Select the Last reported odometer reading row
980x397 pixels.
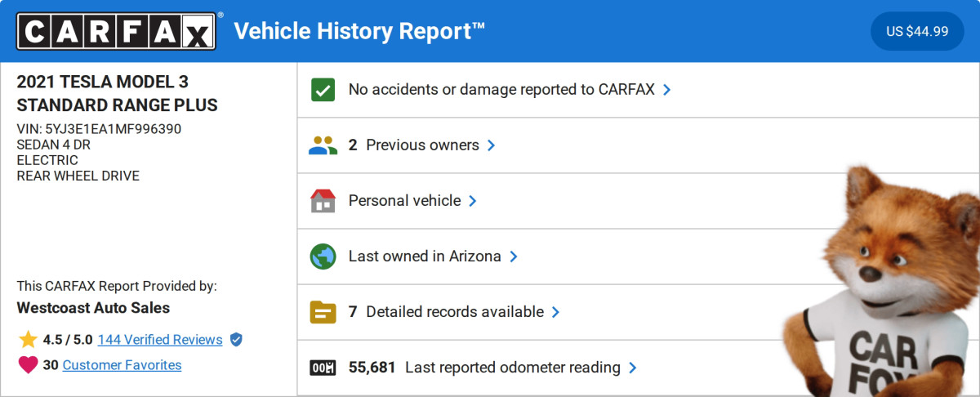tap(512, 368)
